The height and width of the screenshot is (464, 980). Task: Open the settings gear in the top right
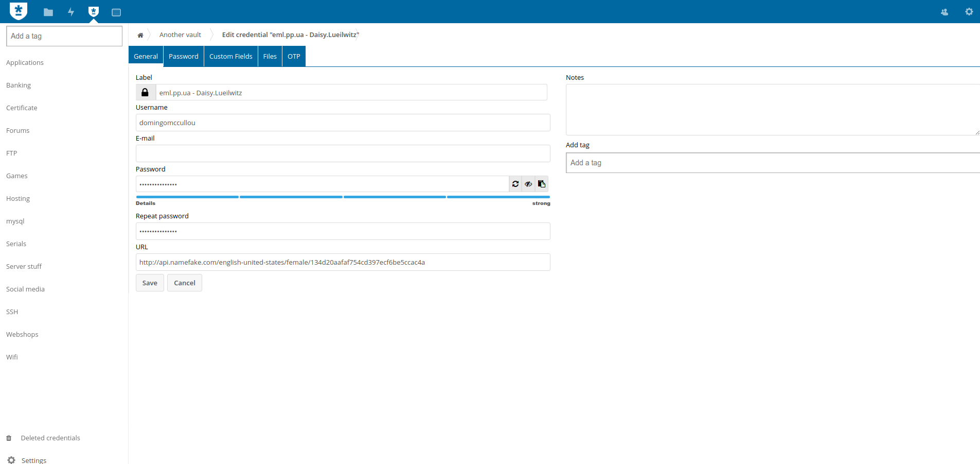point(969,11)
